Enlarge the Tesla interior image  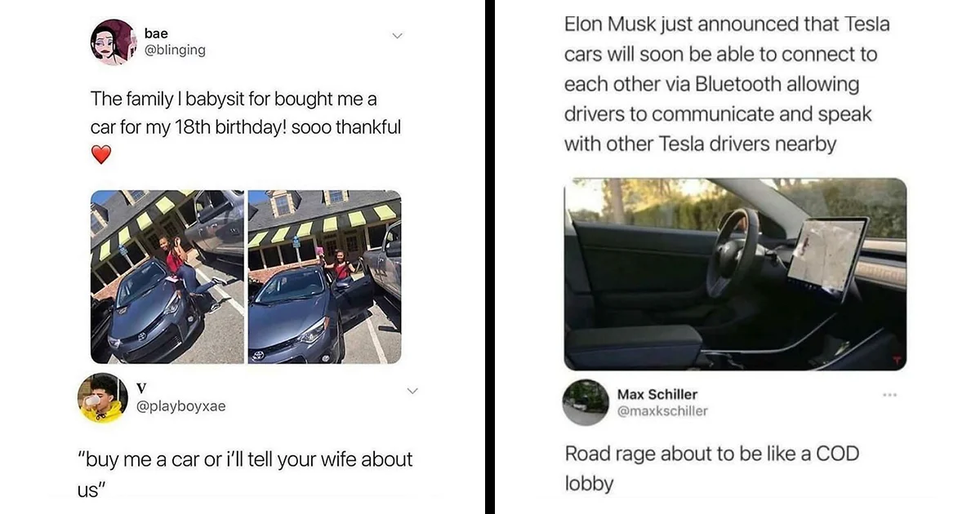[x=735, y=274]
